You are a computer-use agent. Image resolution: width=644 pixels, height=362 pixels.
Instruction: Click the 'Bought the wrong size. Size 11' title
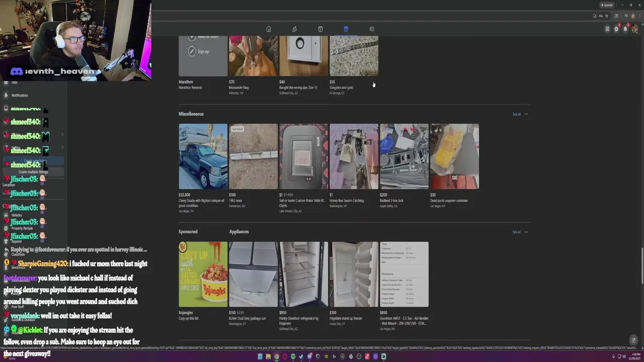pos(298,87)
